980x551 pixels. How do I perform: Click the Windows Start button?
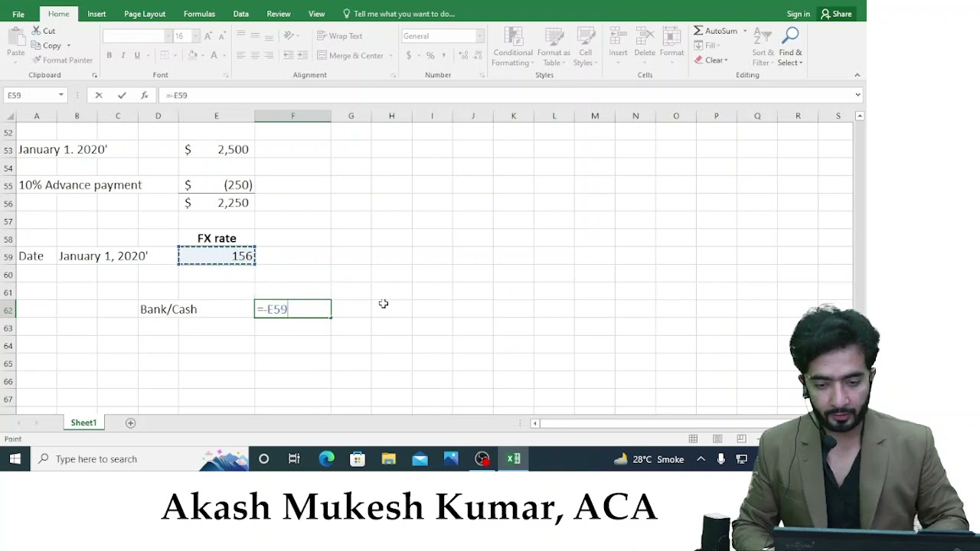15,459
